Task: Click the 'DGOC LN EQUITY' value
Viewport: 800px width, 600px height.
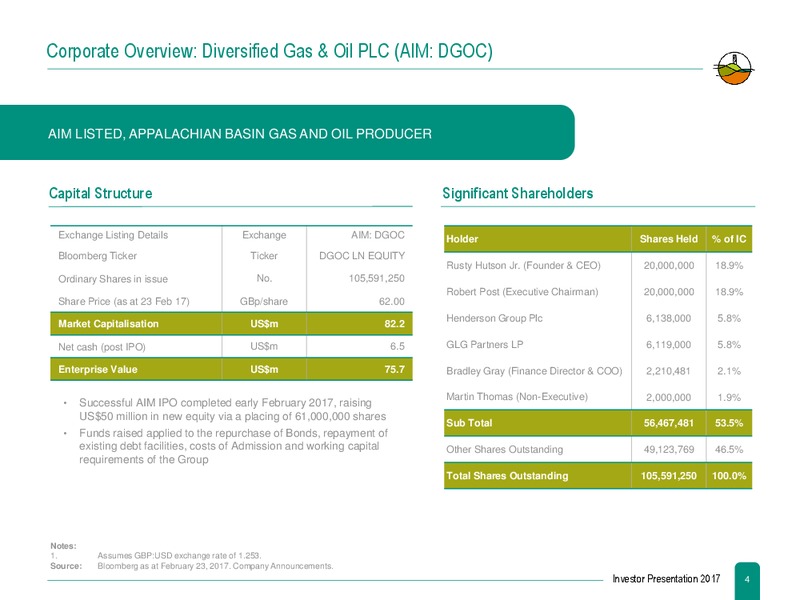Action: (x=362, y=256)
